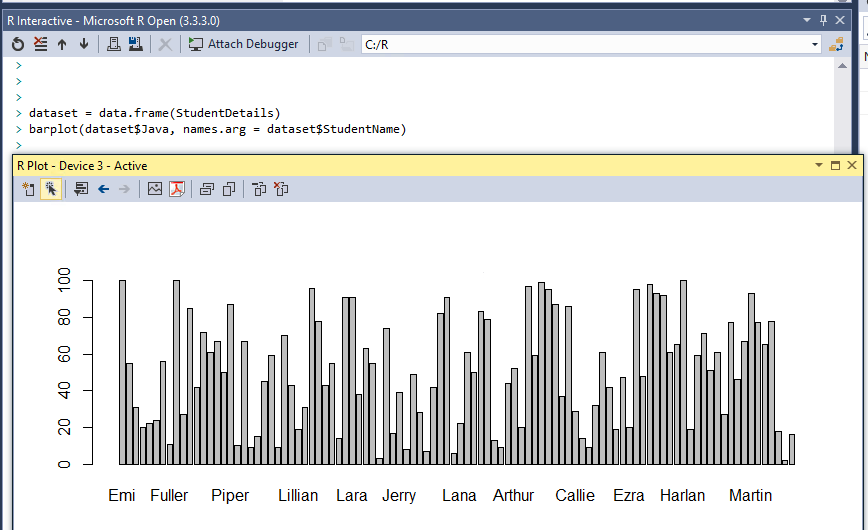Copy plot to clipboard

[229, 189]
